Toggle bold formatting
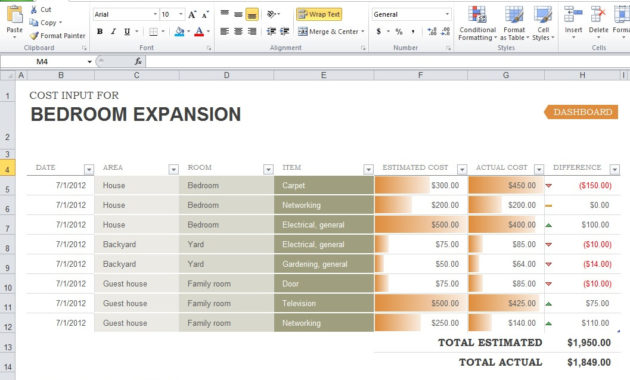630x380 pixels. coord(100,31)
